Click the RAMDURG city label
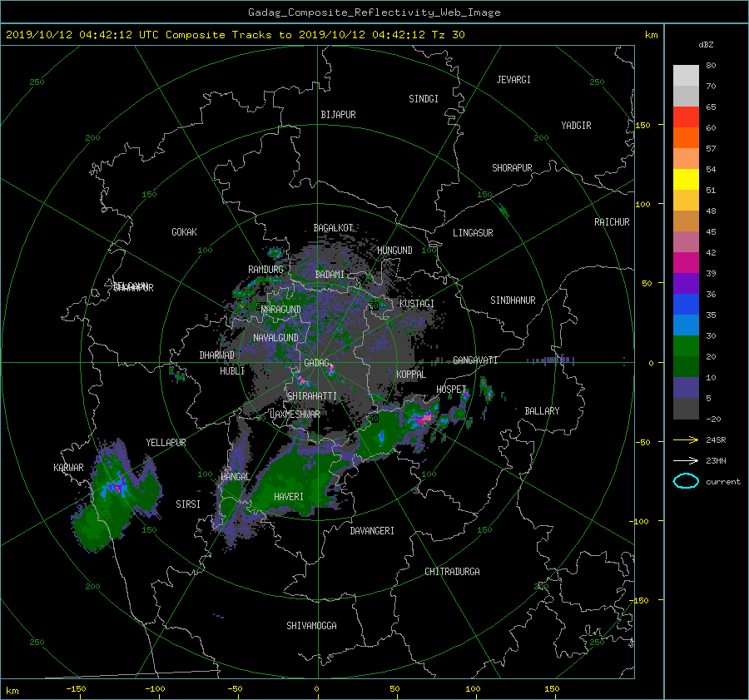The height and width of the screenshot is (700, 749). tap(265, 270)
